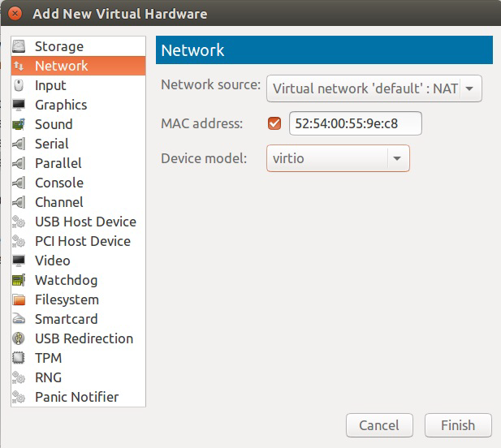Screen dimensions: 501x448
Task: Click the Graphics monitor icon
Action: coord(19,105)
